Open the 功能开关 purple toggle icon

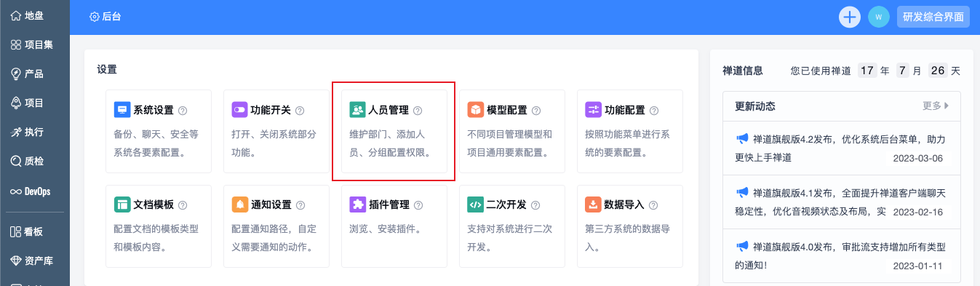click(x=240, y=111)
